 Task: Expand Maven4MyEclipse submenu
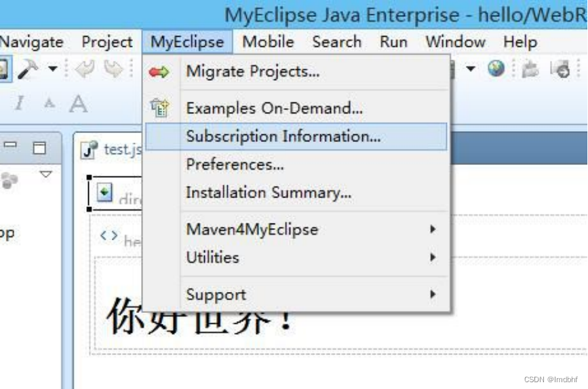tap(296, 229)
